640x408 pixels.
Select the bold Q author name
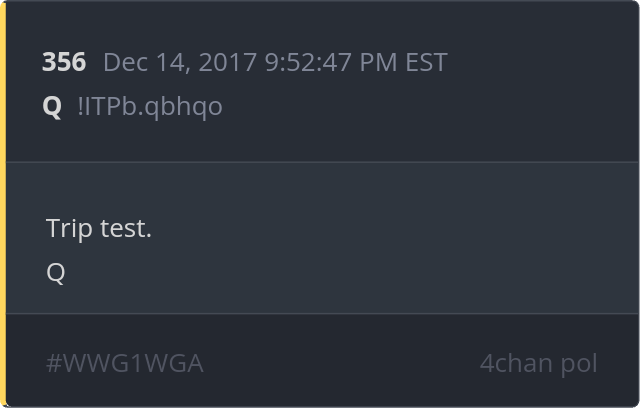52,106
